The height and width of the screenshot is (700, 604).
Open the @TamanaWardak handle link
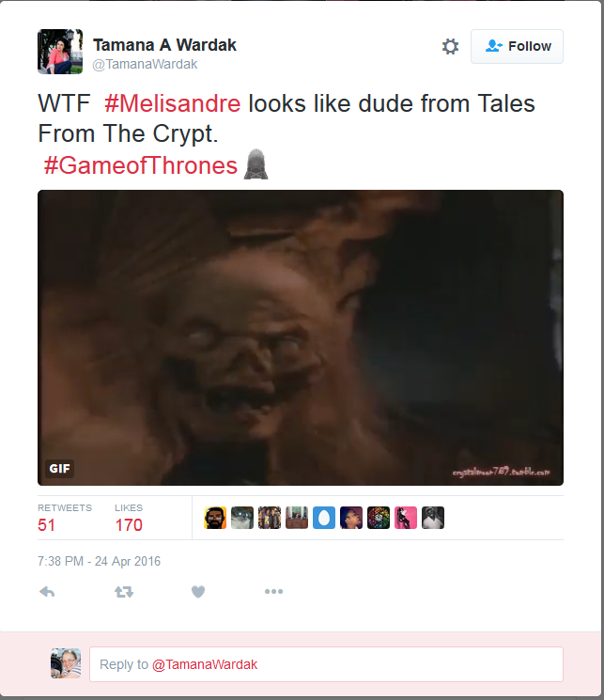tap(145, 64)
